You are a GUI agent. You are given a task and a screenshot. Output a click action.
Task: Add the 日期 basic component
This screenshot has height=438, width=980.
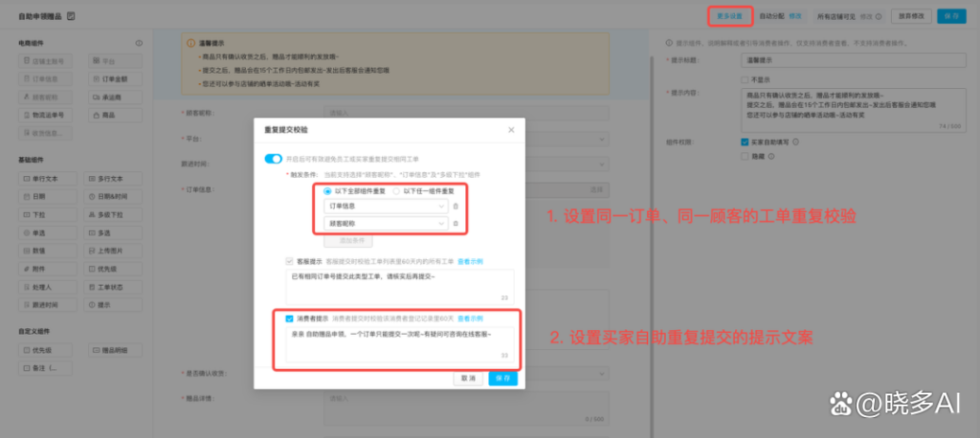tap(48, 197)
